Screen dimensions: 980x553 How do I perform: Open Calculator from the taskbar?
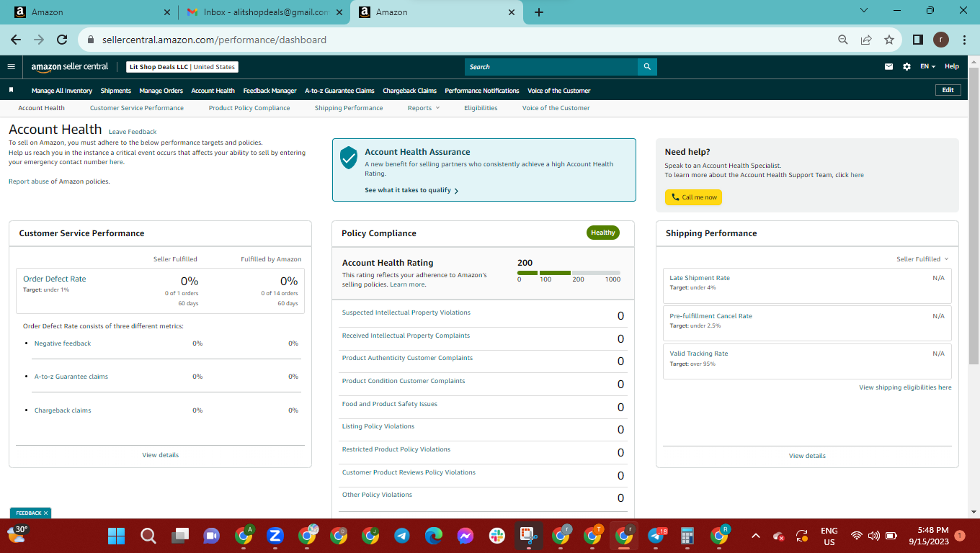687,536
